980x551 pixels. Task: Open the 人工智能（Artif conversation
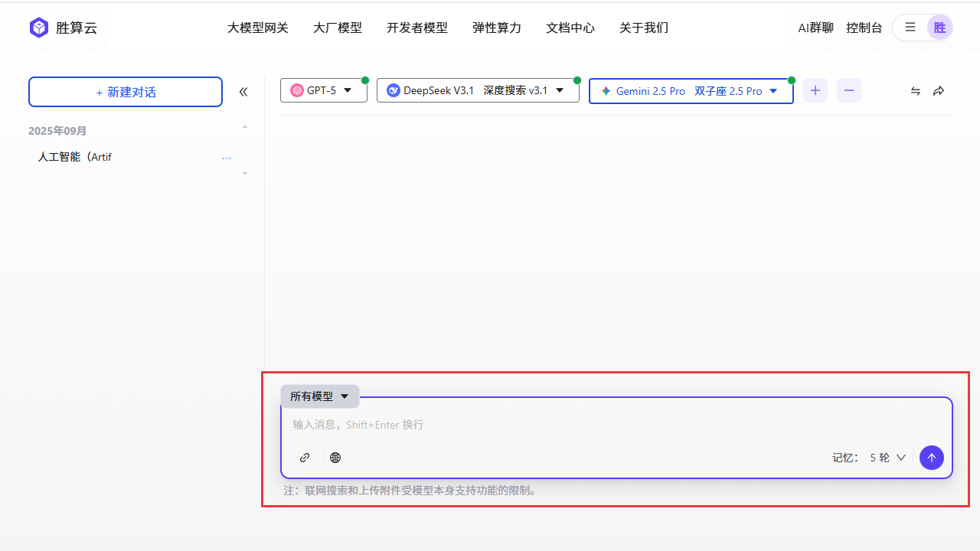(x=75, y=157)
